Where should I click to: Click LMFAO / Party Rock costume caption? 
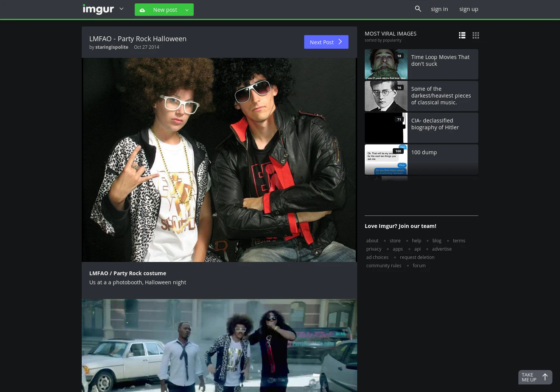(x=128, y=273)
